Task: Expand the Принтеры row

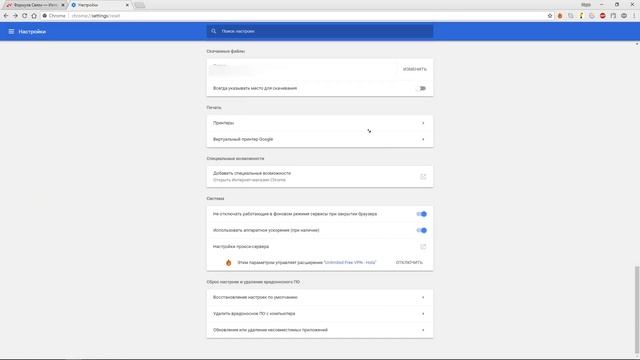Action: pos(320,123)
